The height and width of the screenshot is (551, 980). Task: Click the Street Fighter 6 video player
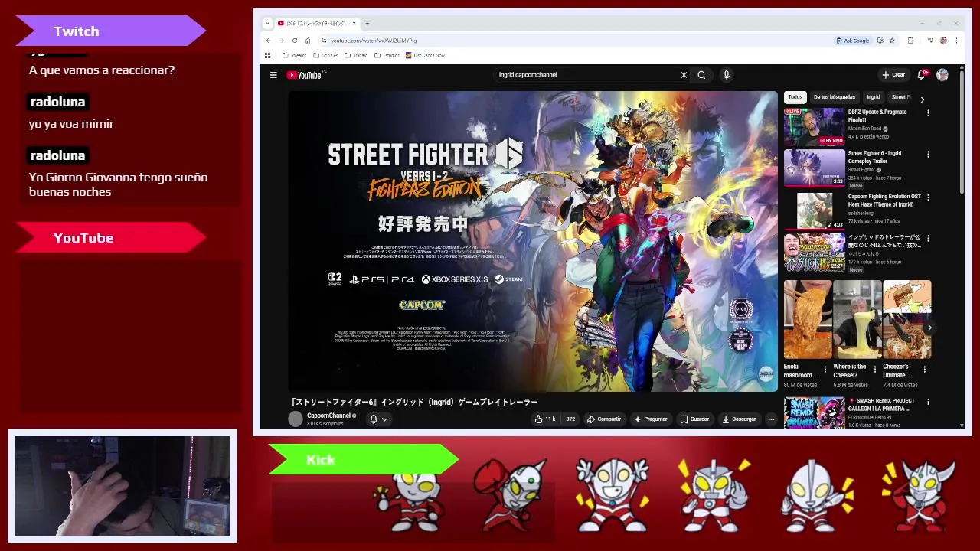533,241
